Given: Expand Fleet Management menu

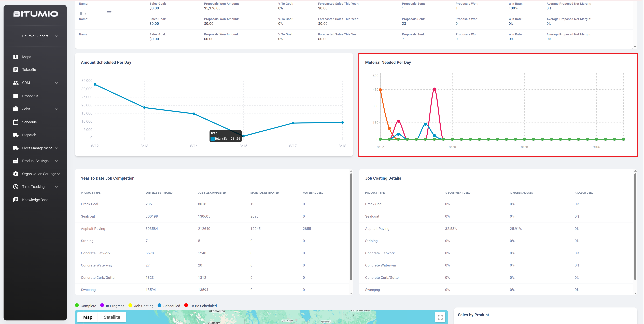Looking at the screenshot, I should [57, 148].
